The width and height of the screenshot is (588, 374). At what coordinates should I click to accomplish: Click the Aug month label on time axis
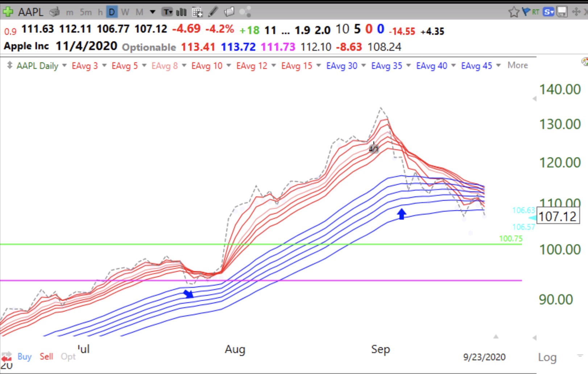(x=235, y=349)
